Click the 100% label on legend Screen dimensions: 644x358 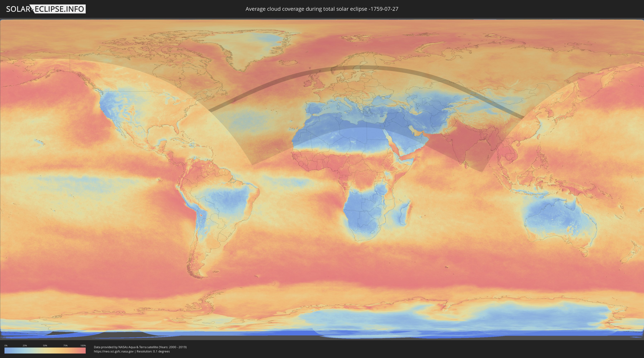point(83,345)
